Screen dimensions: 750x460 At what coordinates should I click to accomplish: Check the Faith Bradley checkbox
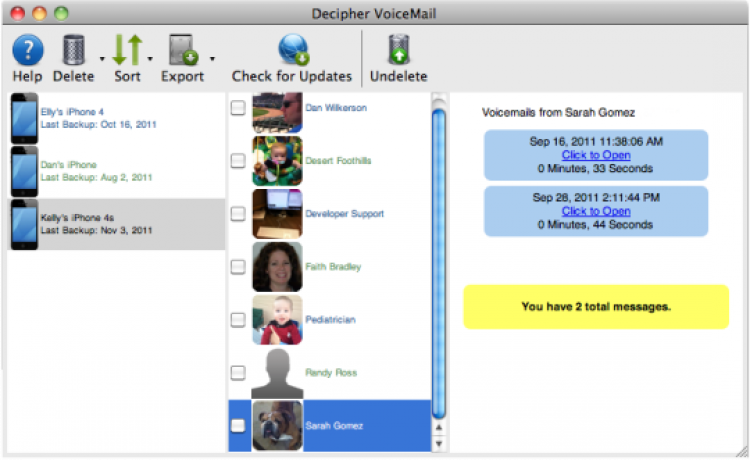coord(238,267)
